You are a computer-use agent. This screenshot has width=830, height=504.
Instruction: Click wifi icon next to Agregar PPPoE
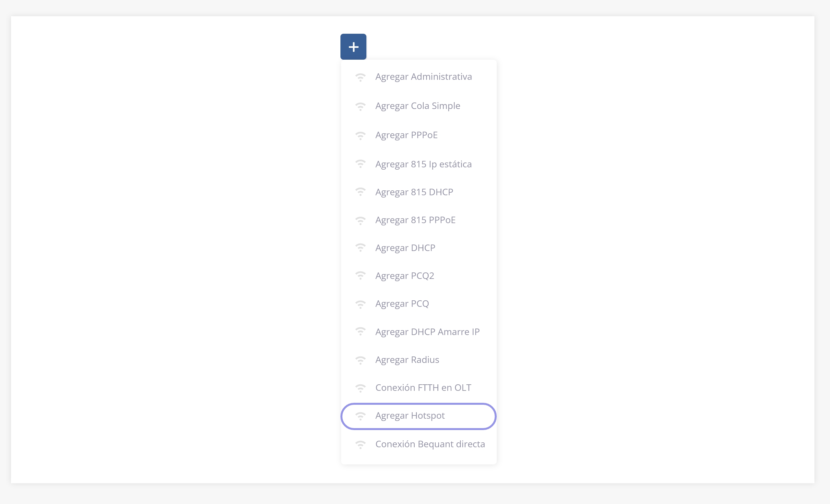[360, 136]
